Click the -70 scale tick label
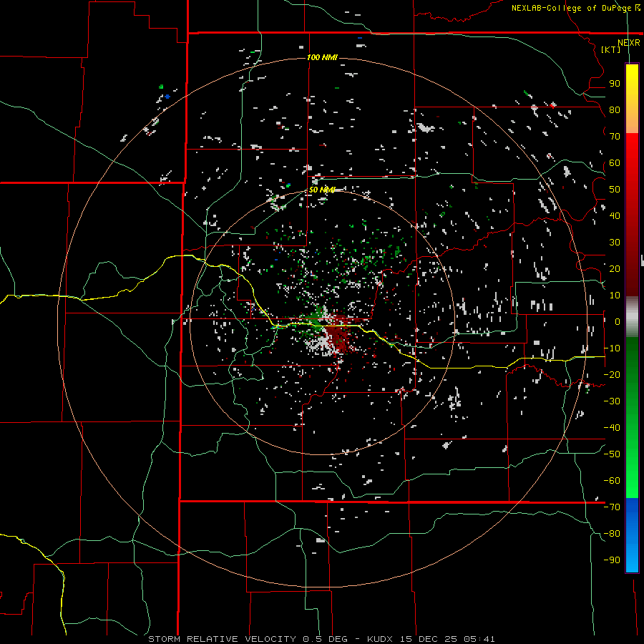The height and width of the screenshot is (644, 644). click(x=612, y=507)
